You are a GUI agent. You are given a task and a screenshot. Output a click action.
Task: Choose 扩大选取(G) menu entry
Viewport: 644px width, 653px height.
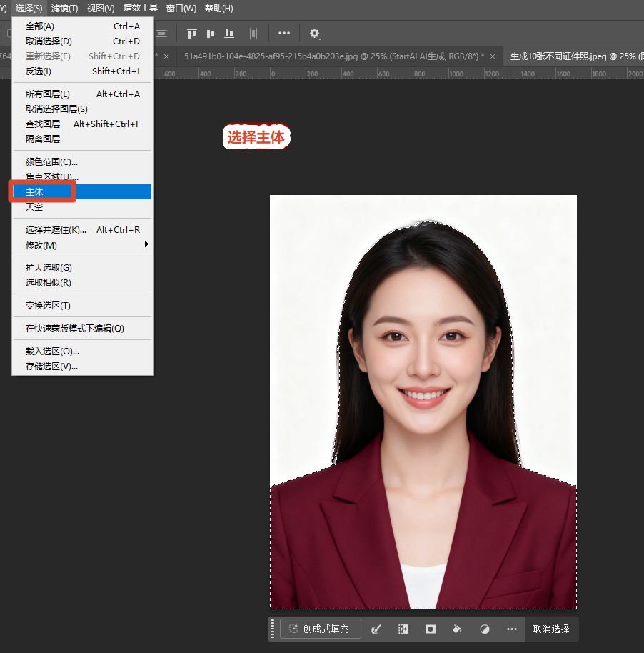(82, 268)
